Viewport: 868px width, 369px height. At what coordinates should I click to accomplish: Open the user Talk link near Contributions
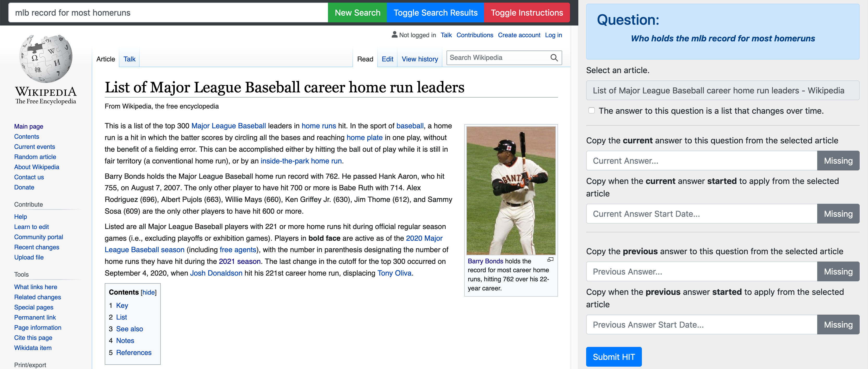point(446,35)
